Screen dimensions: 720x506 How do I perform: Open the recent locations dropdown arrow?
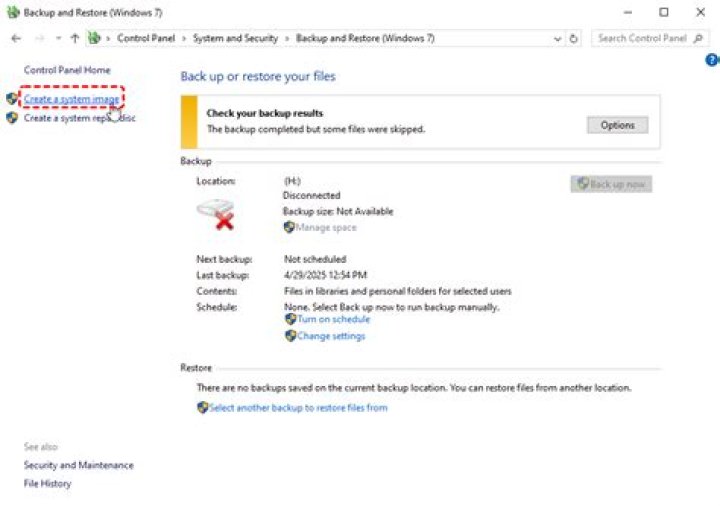point(58,39)
